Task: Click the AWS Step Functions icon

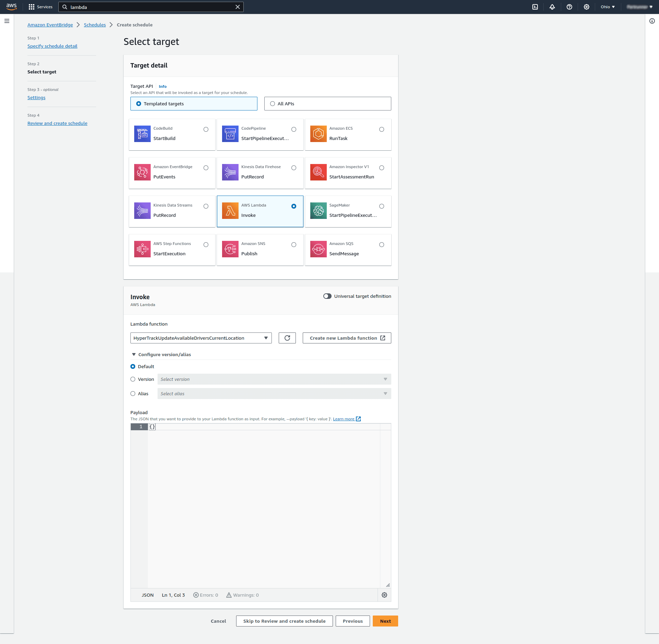Action: coord(142,249)
